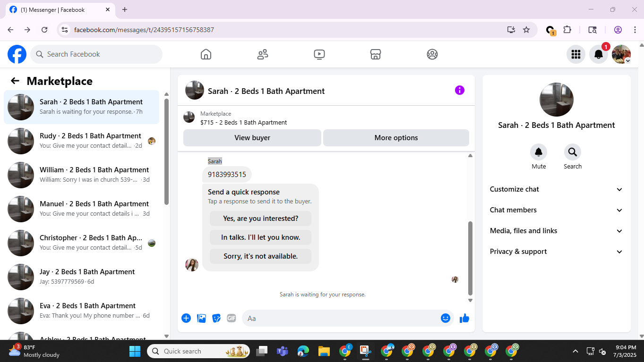Open the Chrome three-dot menu
Screen dimensions: 644x362
tap(635, 30)
